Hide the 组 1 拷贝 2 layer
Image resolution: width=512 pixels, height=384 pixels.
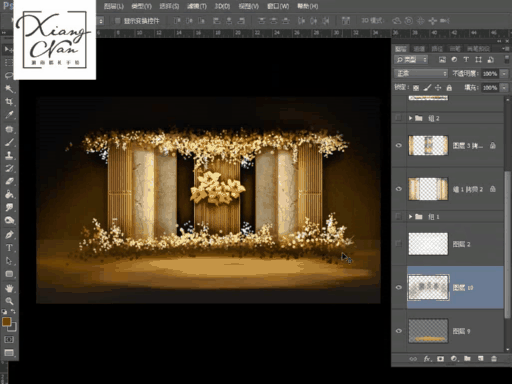[398, 189]
